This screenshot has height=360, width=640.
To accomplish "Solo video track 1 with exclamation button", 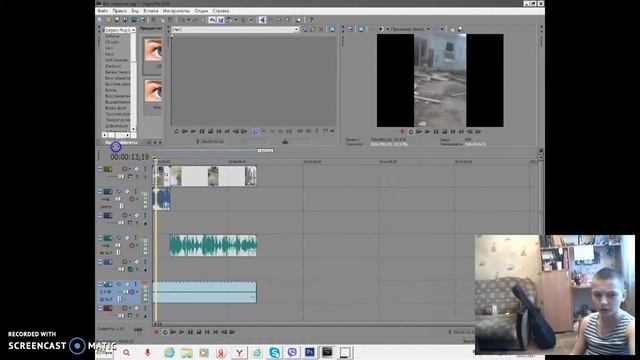I will pyautogui.click(x=145, y=169).
